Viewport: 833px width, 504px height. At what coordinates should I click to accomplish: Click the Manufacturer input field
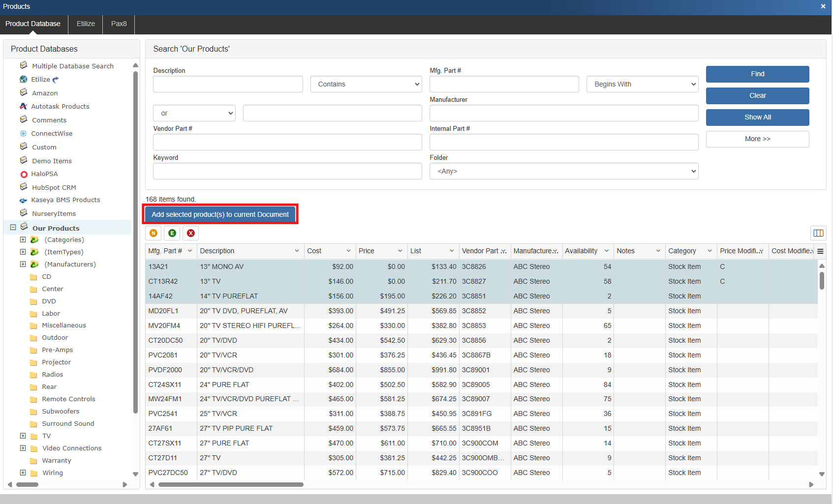[563, 114]
